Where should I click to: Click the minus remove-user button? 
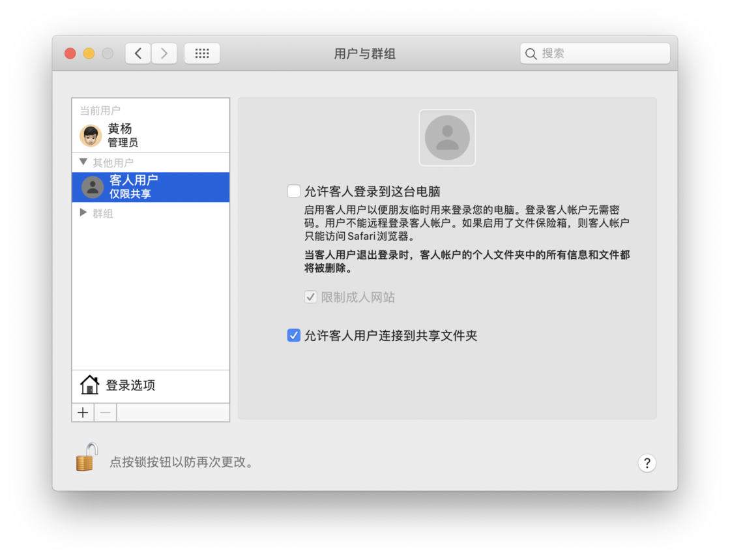106,413
